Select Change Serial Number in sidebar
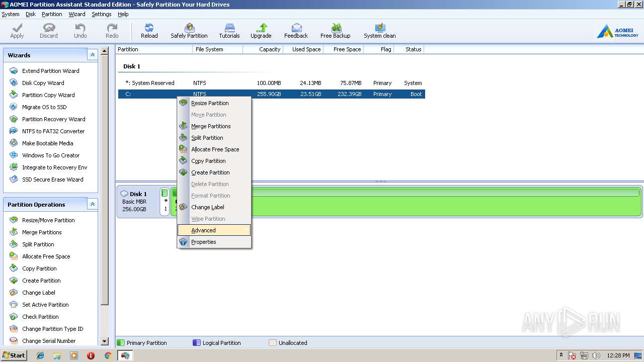This screenshot has height=362, width=644. point(48,341)
